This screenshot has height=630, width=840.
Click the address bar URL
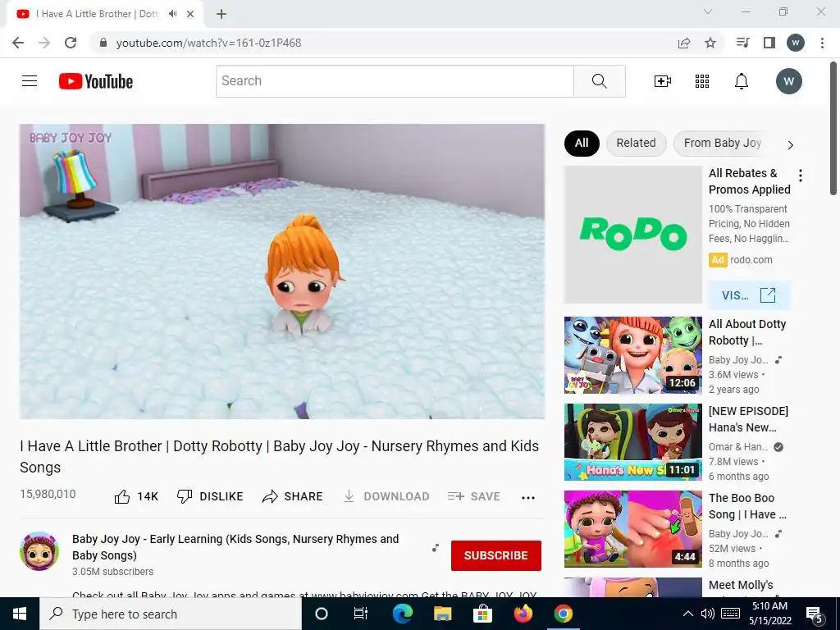[209, 43]
